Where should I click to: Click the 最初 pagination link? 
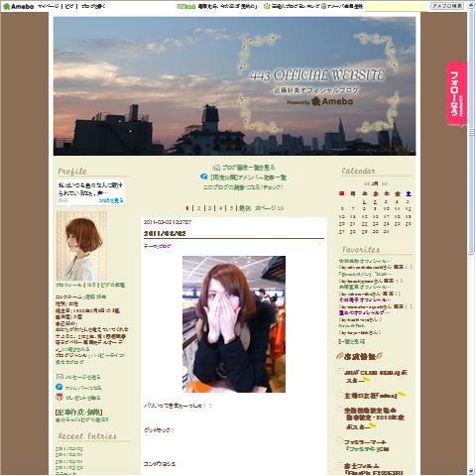[x=245, y=208]
